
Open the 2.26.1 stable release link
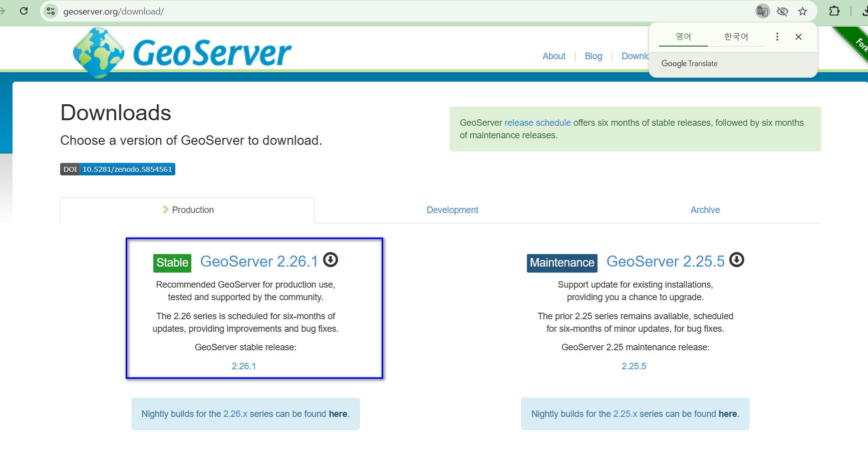point(244,366)
